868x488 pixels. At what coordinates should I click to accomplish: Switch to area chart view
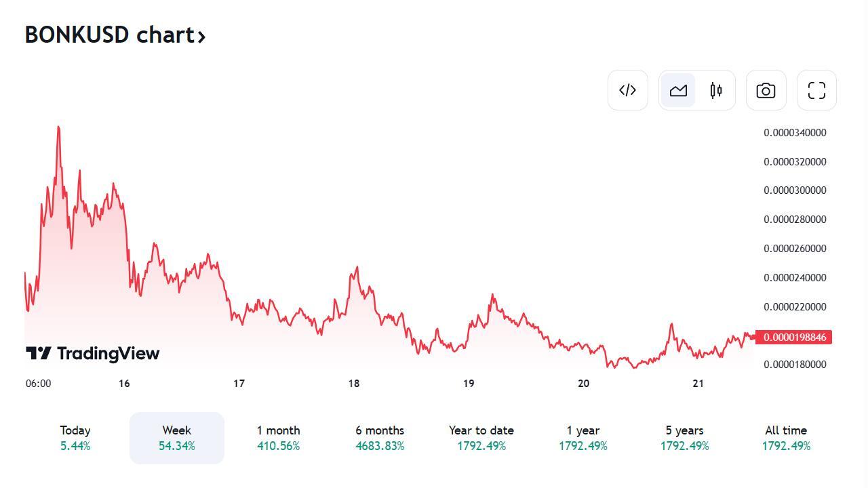tap(678, 90)
